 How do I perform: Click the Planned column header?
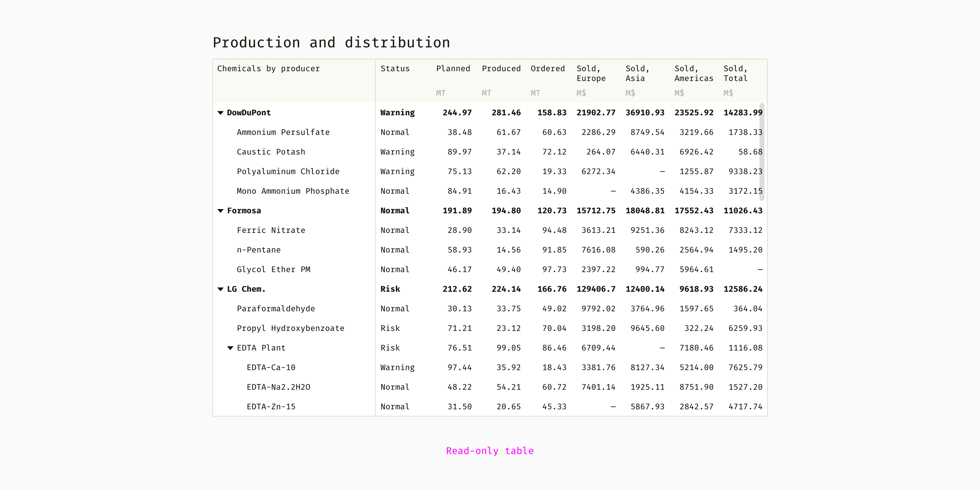[453, 69]
